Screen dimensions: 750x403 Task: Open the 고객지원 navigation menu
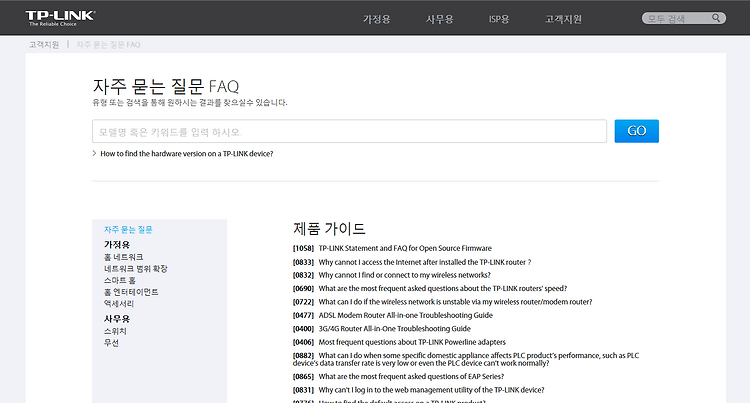click(563, 19)
